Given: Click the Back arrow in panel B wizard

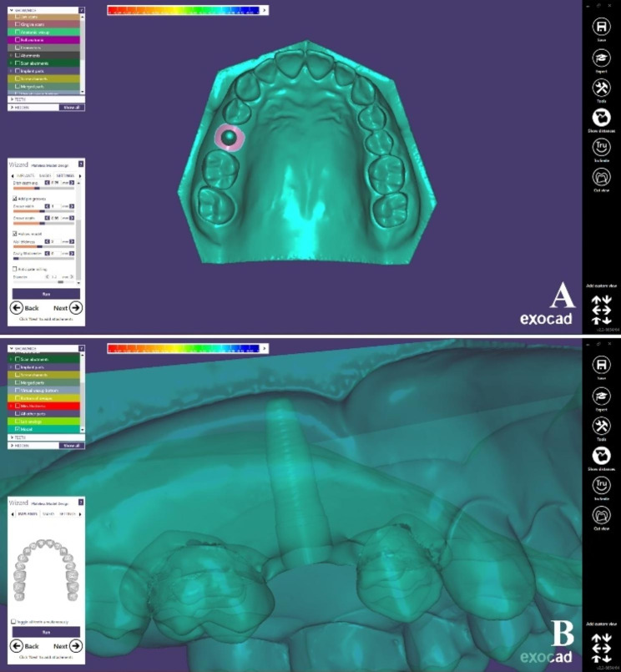Looking at the screenshot, I should coord(17,646).
